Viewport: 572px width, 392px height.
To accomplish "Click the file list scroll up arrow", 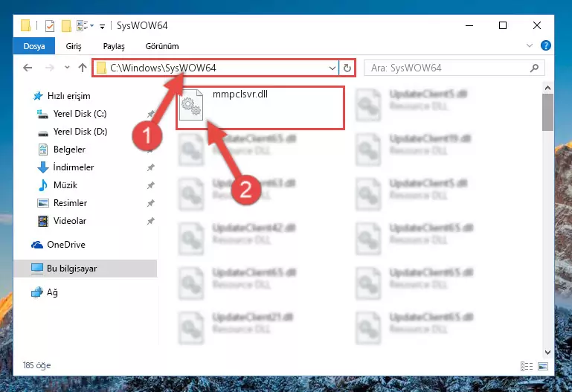I will tap(547, 88).
